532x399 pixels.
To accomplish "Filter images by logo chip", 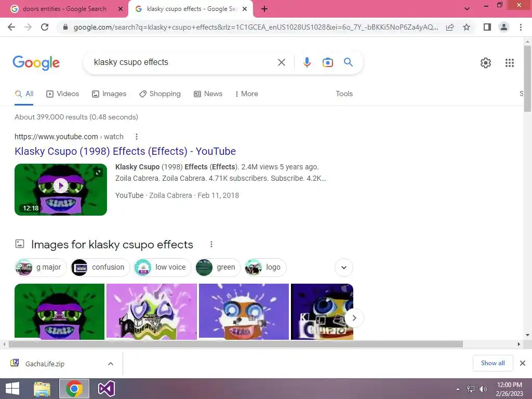I will coord(265,268).
